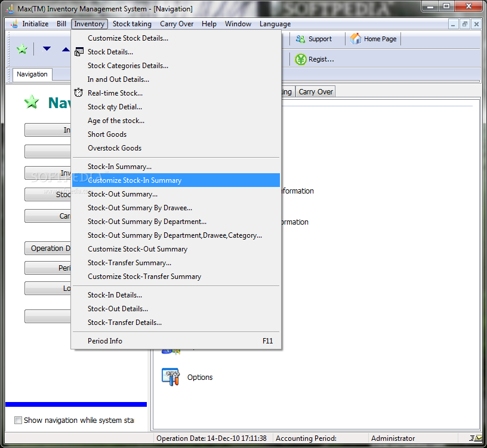Click the Home Page house icon
Screen dimensions: 487x448
(x=356, y=39)
